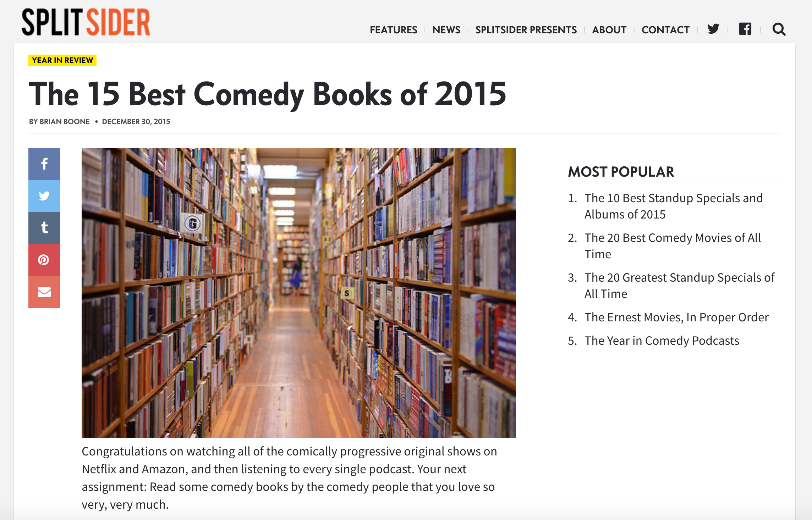Open Splitsider Facebook page from header
Image resolution: width=812 pixels, height=520 pixels.
coord(745,29)
